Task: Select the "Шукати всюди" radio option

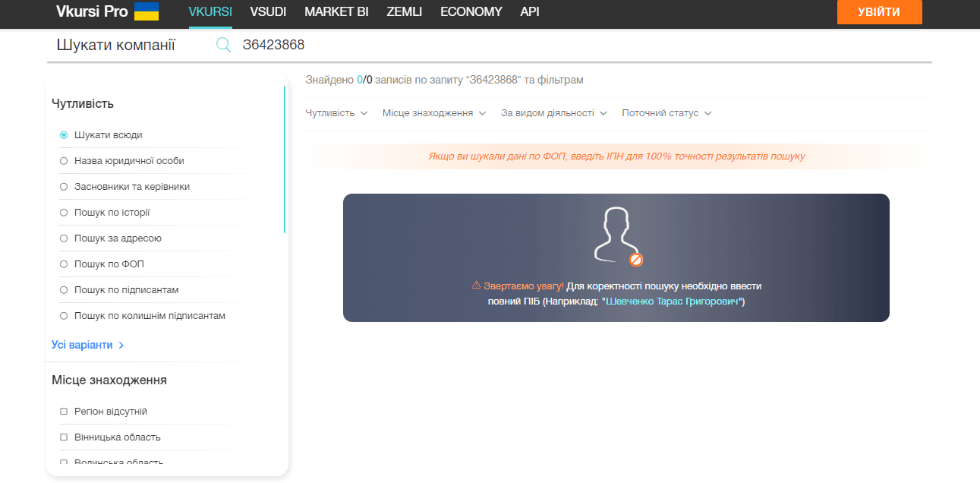Action: pos(64,135)
